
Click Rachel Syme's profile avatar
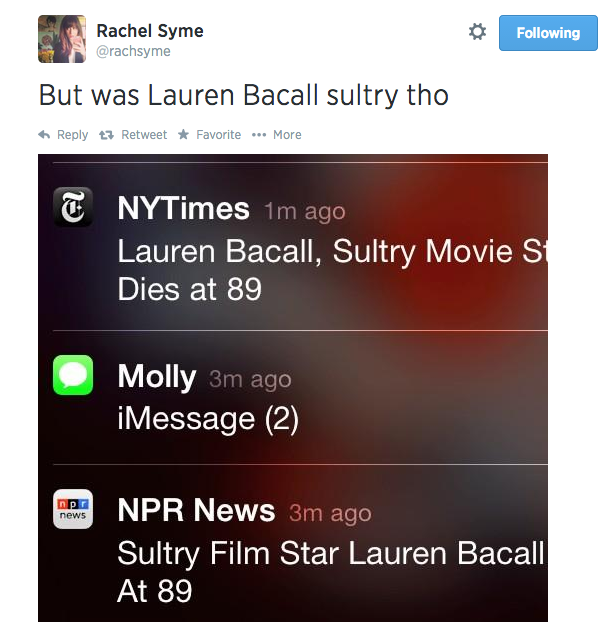click(62, 39)
